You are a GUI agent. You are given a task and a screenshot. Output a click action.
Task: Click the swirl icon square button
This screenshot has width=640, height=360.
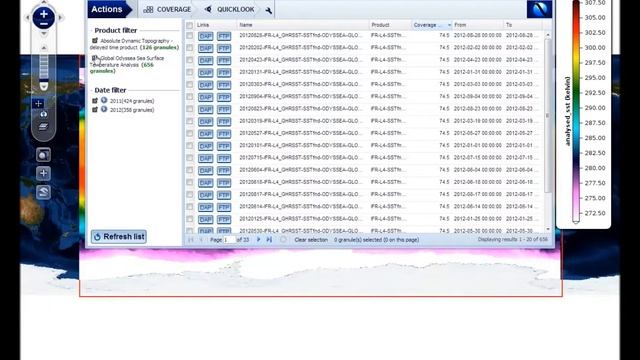pyautogui.click(x=43, y=192)
